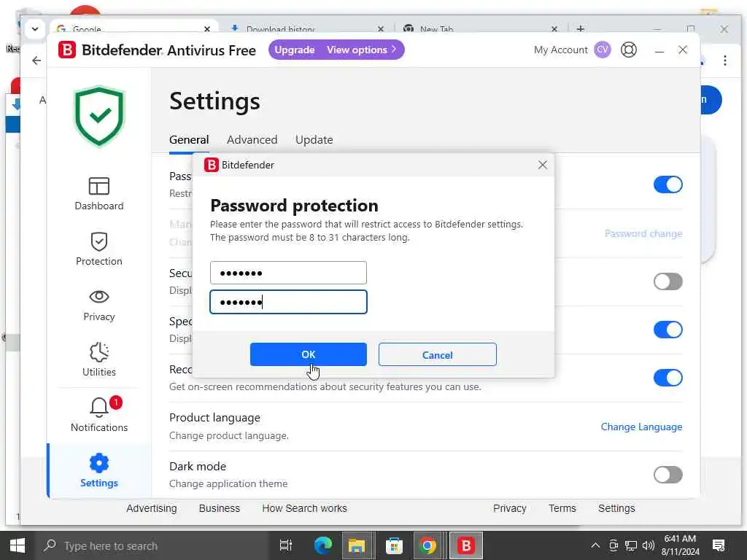The image size is (747, 560).
Task: Open Chrome tab search dropdown arrow
Action: coord(35,29)
